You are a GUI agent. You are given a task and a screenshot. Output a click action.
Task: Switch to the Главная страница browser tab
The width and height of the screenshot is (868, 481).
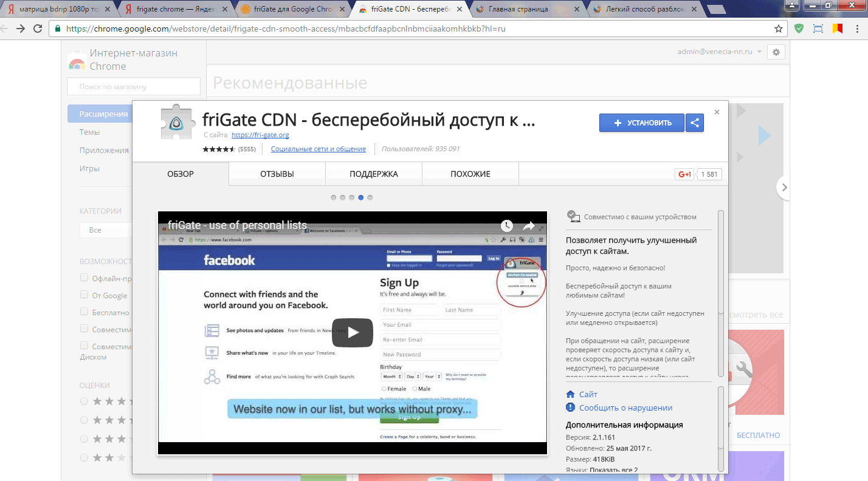click(x=526, y=9)
